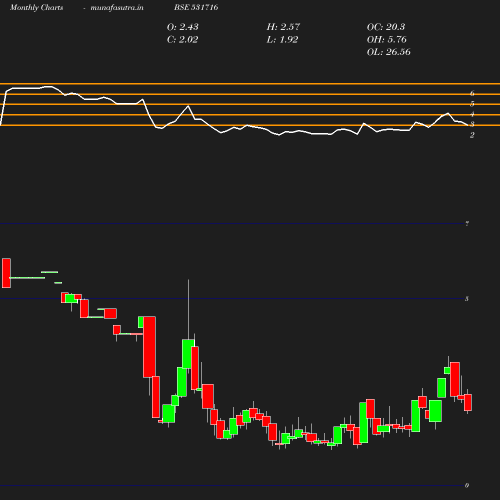500x500 pixels.
Task: Click the OC: 20.3 value
Action: (x=386, y=27)
